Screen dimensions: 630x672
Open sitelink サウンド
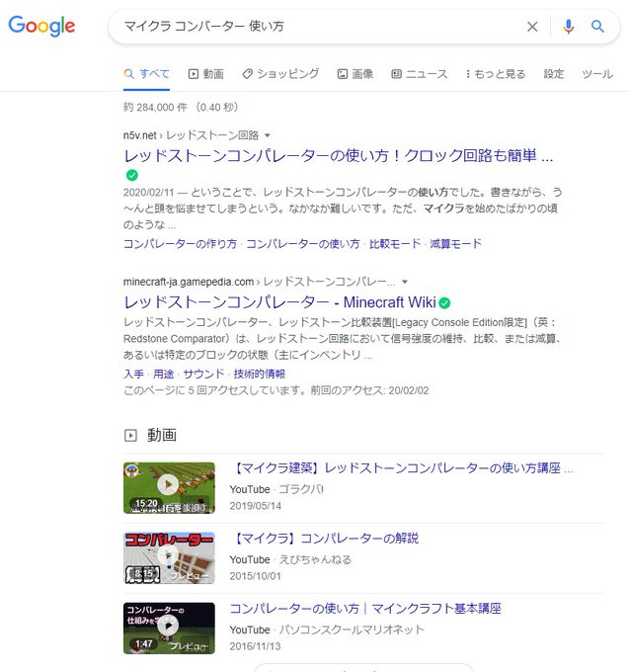tap(203, 375)
